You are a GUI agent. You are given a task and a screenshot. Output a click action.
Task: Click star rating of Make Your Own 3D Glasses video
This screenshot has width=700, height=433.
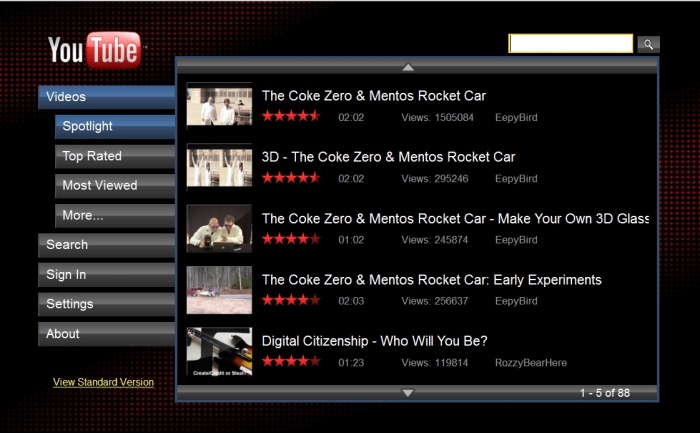(x=291, y=239)
